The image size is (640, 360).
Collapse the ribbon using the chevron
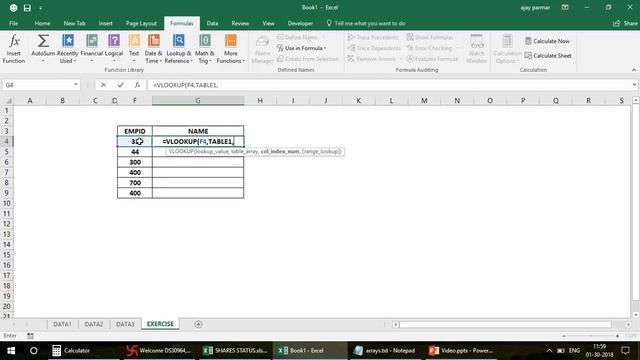(634, 70)
